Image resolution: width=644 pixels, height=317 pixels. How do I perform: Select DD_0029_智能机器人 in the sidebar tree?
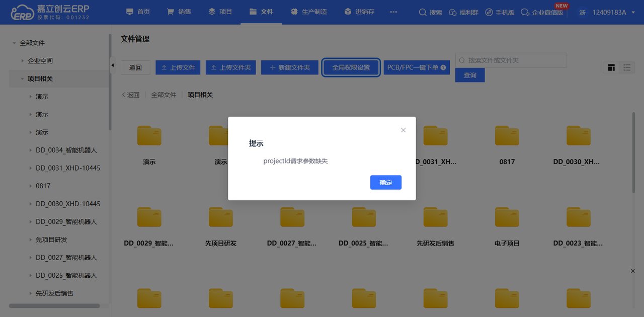pos(66,222)
